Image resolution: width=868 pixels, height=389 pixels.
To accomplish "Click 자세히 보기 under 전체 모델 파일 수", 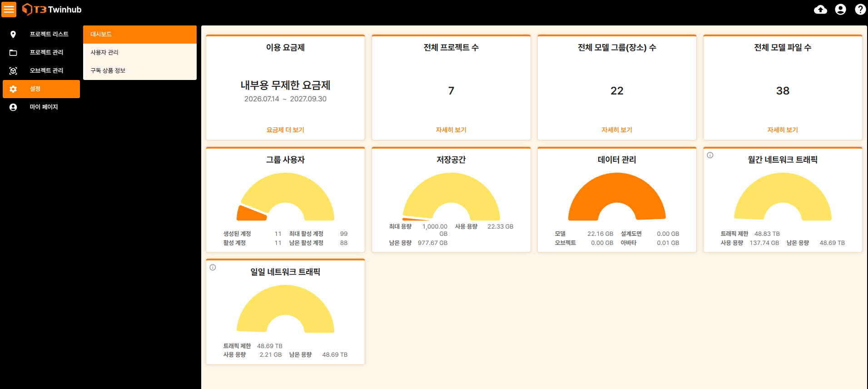I will 783,130.
